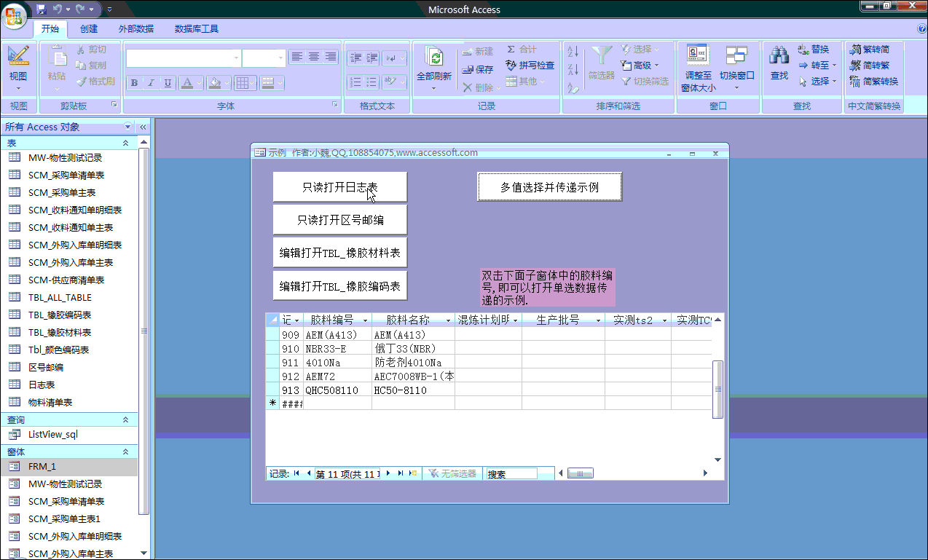Click the Save icon in the quick access toolbar
This screenshot has width=928, height=560.
click(x=42, y=9)
